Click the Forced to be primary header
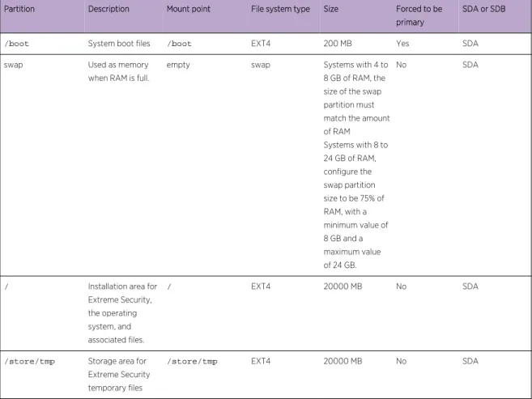The image size is (532, 399). 419,15
